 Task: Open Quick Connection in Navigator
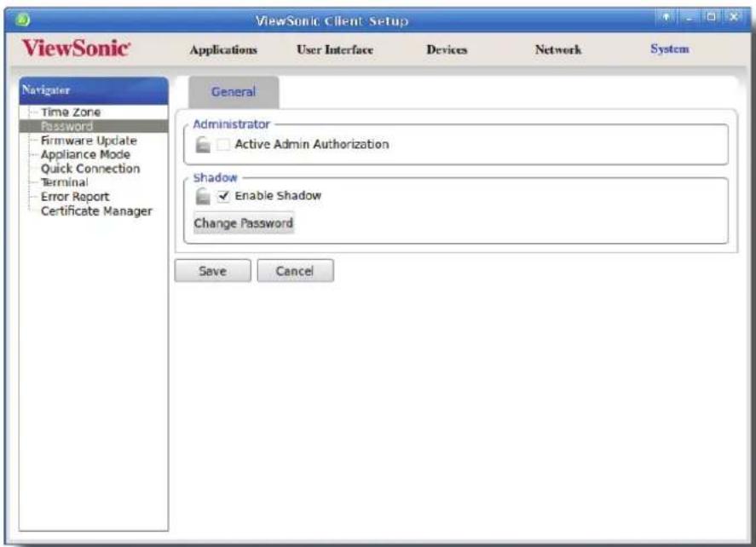90,169
